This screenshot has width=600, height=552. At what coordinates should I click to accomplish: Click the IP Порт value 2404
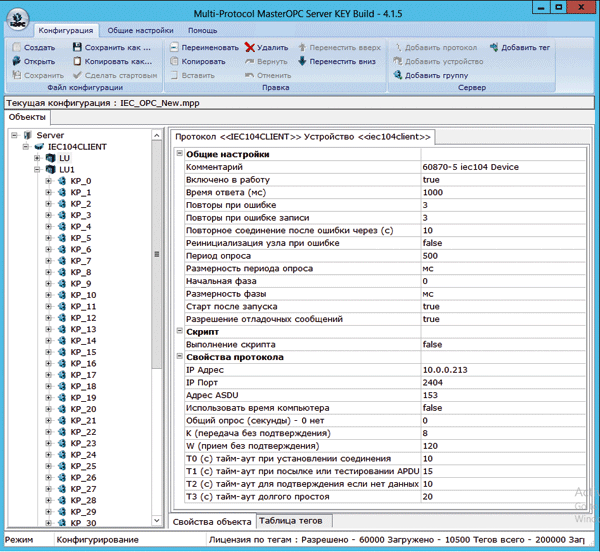point(503,383)
